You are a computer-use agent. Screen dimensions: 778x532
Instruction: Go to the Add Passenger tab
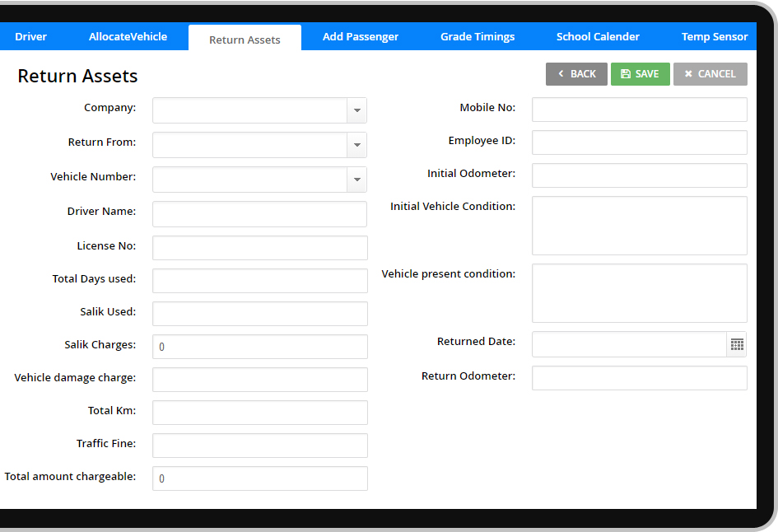pos(360,36)
